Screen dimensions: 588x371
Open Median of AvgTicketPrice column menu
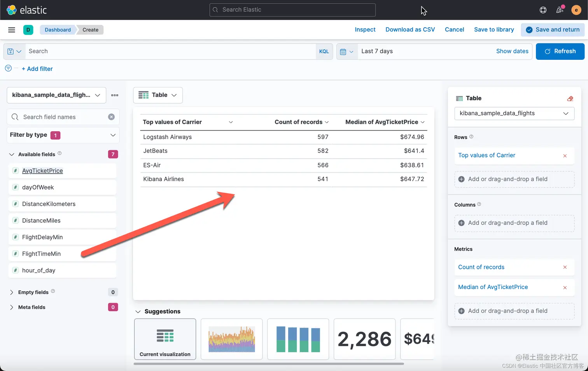click(422, 122)
